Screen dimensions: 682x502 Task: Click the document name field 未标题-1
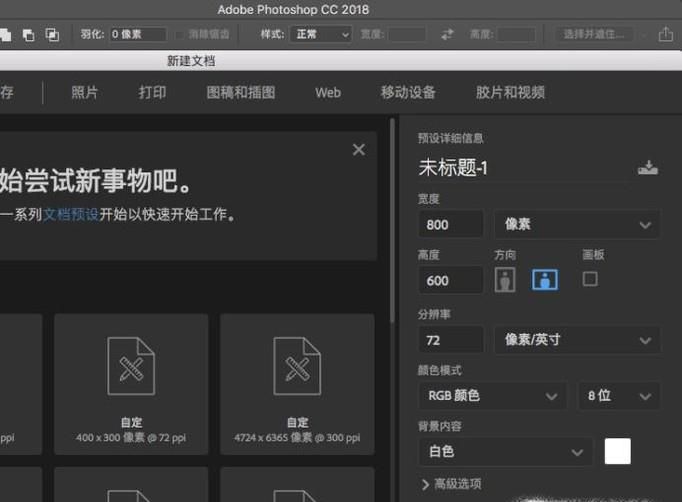click(x=522, y=167)
